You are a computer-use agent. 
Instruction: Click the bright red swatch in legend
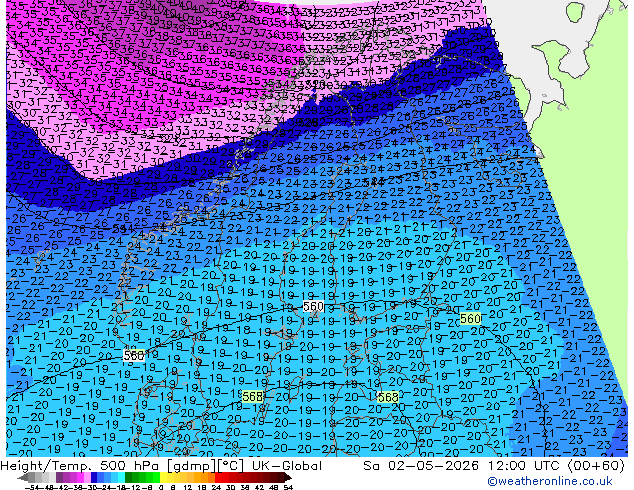coord(218,477)
